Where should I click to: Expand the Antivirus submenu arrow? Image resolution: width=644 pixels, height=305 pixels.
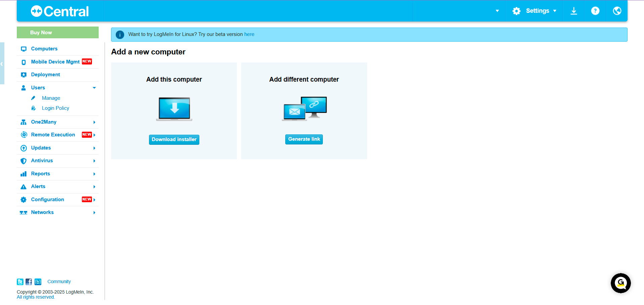coord(94,161)
